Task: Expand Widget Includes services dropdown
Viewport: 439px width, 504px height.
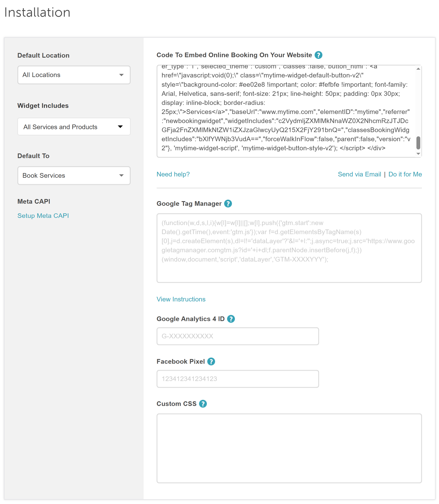Action: coord(74,127)
